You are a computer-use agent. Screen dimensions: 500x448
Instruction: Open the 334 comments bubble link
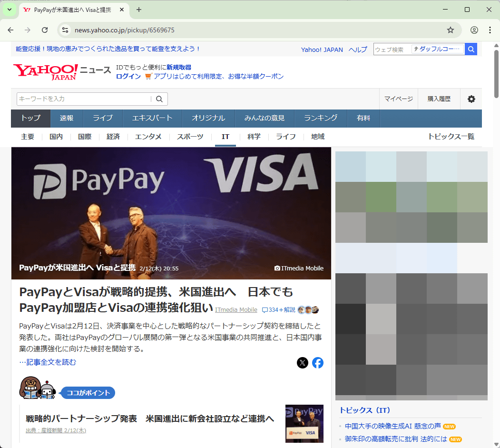[x=278, y=310]
